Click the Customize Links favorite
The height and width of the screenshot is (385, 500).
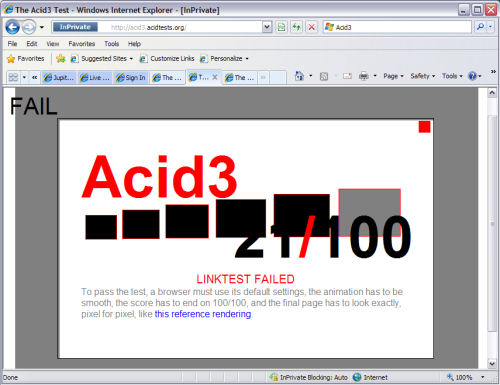(167, 59)
